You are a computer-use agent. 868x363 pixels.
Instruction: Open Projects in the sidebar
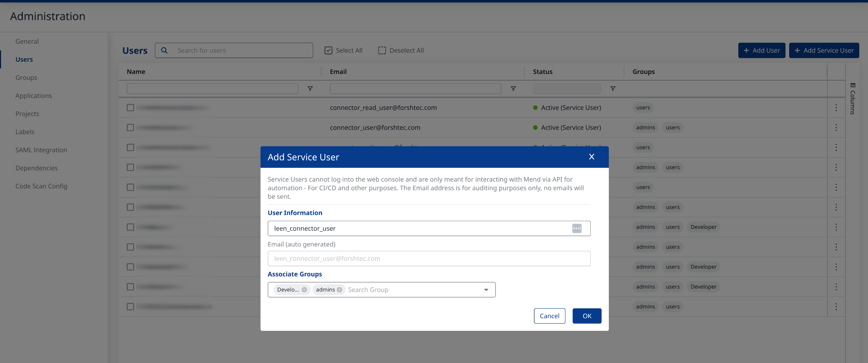tap(27, 114)
